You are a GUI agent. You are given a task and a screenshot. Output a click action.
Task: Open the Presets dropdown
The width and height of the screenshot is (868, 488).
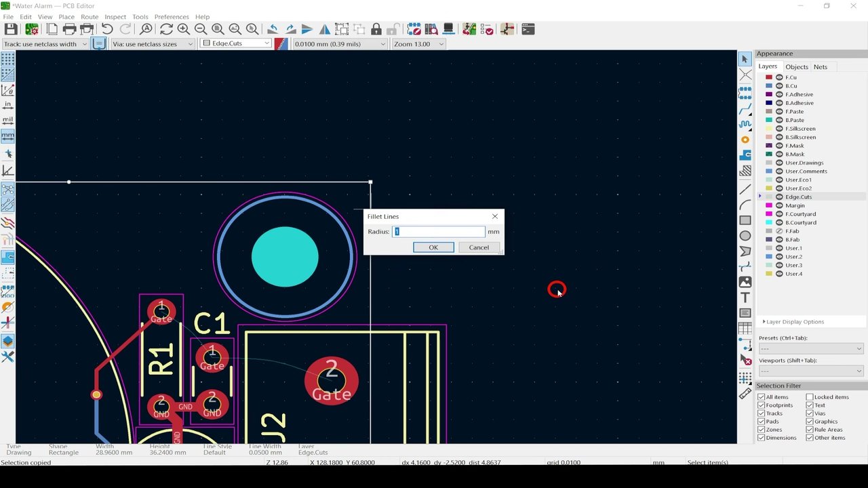(811, 348)
